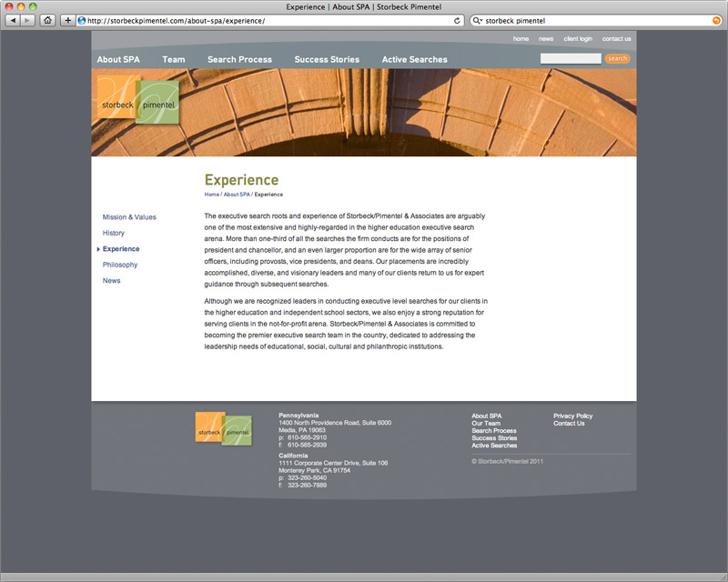Viewport: 728px width, 582px height.
Task: Click the About SPA breadcrumb link
Action: click(x=237, y=195)
